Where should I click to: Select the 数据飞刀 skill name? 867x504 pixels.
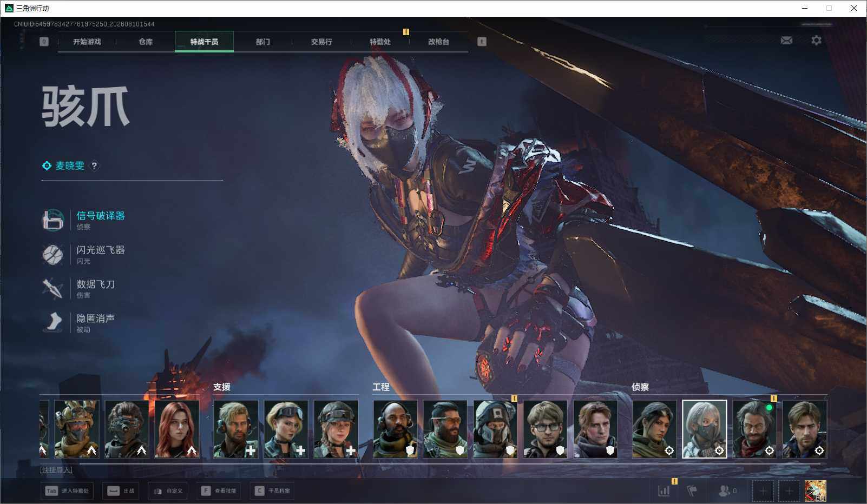pyautogui.click(x=96, y=284)
